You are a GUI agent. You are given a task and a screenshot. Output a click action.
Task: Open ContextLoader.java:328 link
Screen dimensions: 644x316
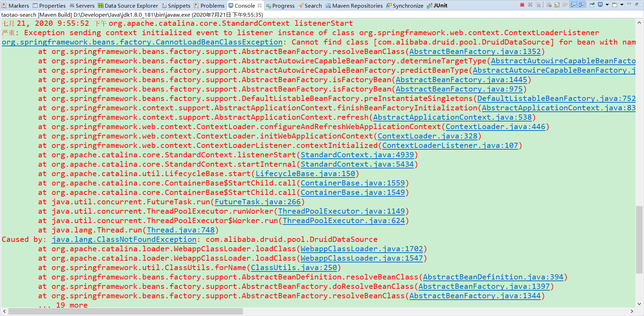(x=428, y=136)
